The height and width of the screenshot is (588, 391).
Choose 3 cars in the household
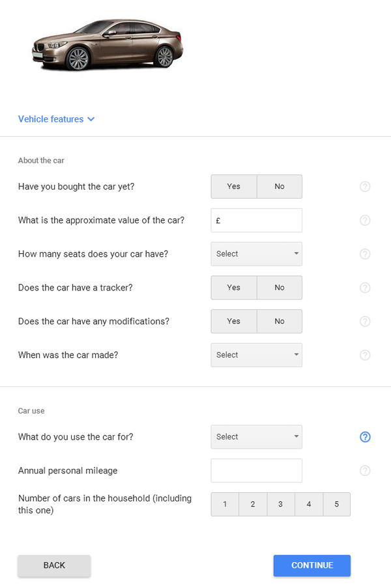pyautogui.click(x=281, y=505)
